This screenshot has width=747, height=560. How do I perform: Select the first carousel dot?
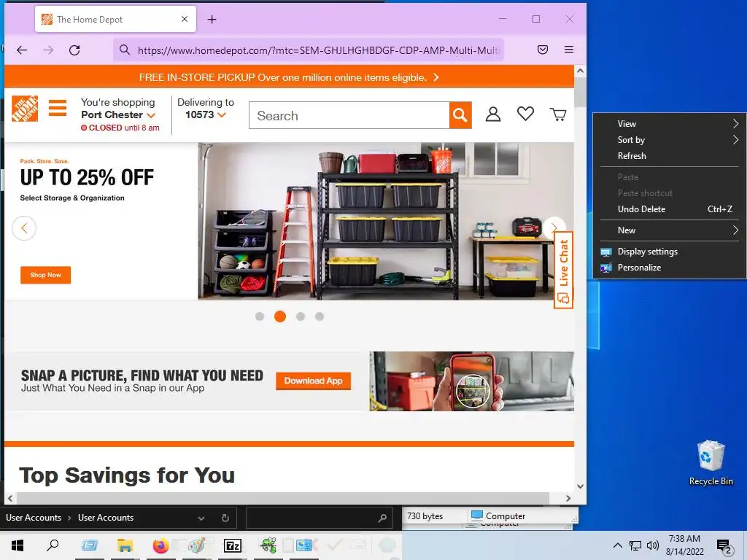coord(260,316)
